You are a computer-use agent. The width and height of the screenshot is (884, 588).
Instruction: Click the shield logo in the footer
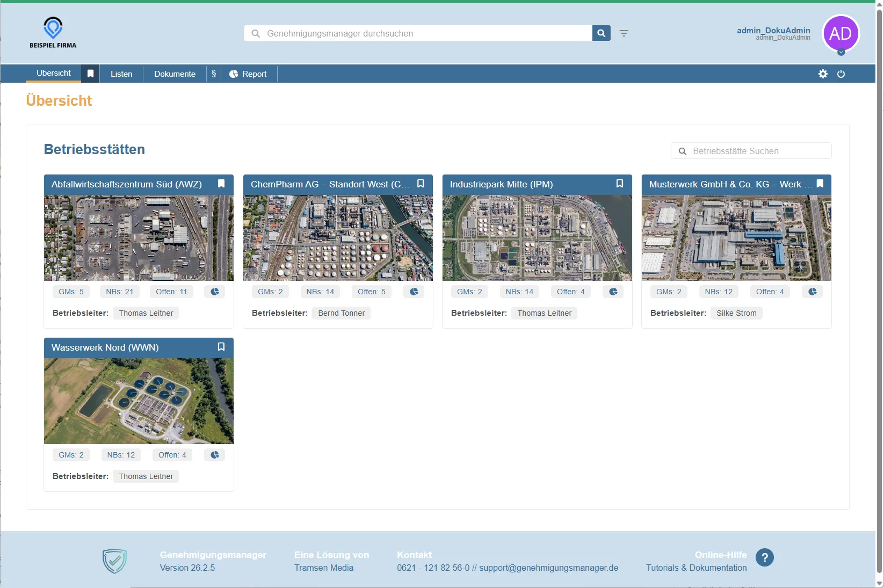(x=114, y=561)
